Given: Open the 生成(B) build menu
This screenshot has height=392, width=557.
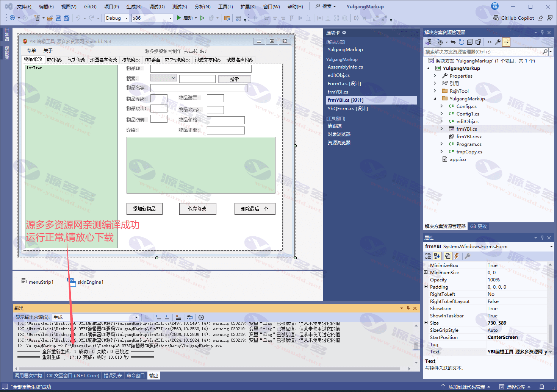Looking at the screenshot, I should coord(134,6).
